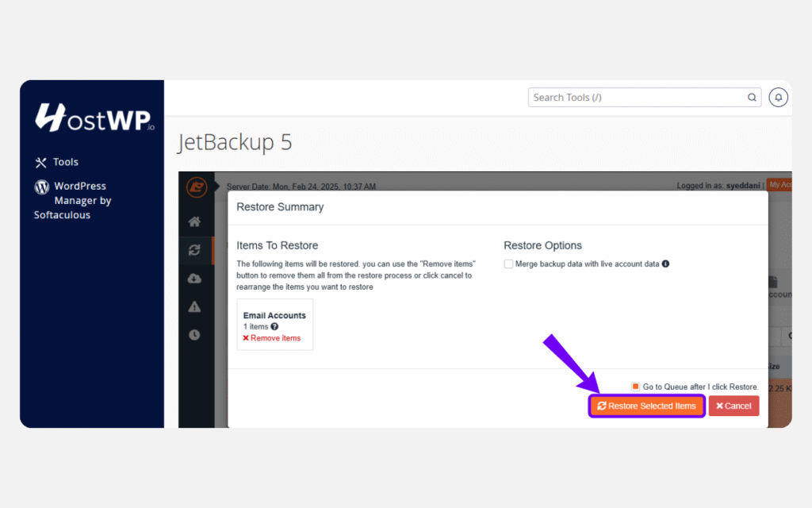
Task: Open the Downloads cloud icon
Action: tap(194, 279)
